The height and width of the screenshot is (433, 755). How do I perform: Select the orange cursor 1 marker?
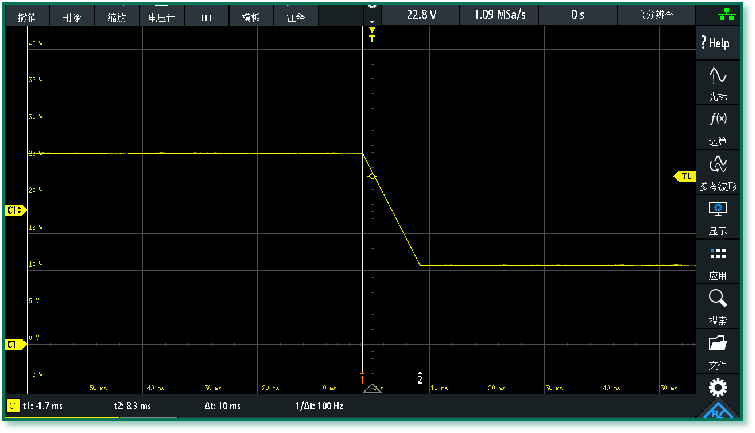point(362,379)
